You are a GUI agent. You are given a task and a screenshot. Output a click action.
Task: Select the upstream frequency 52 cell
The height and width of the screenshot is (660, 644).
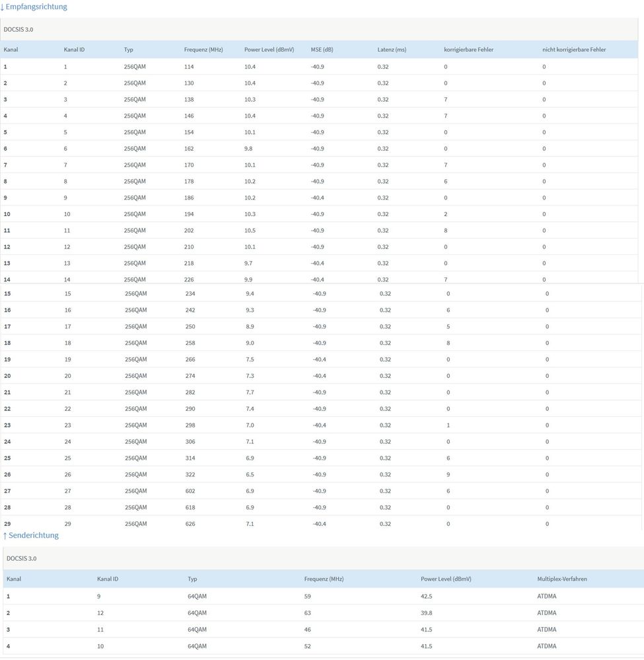tap(307, 646)
